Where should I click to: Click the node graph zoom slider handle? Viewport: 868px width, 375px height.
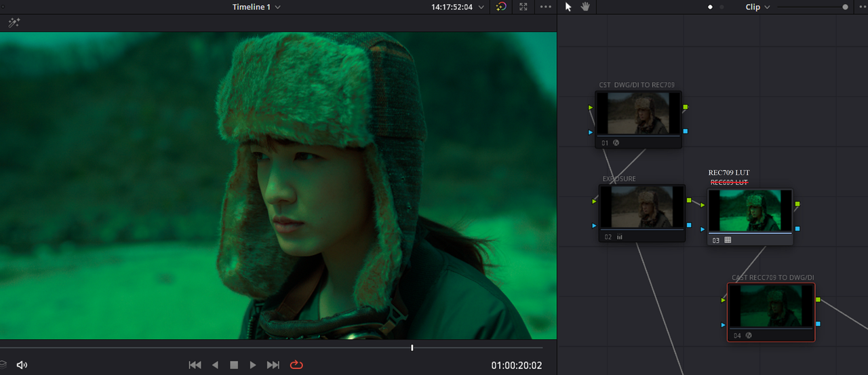click(845, 7)
